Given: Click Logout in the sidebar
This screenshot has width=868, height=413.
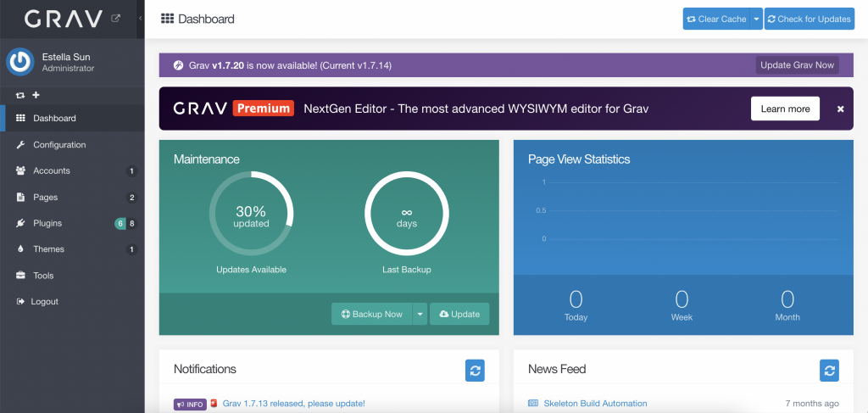Looking at the screenshot, I should (x=72, y=302).
